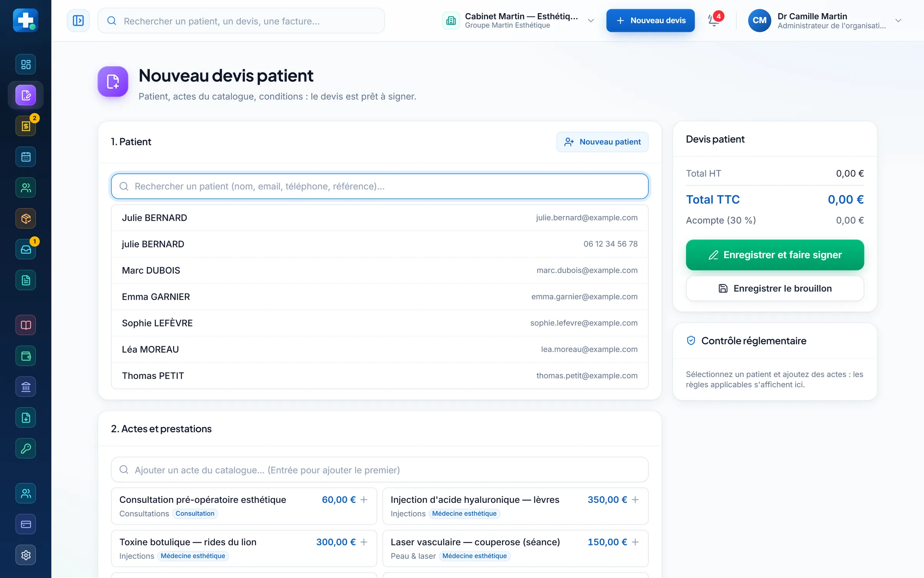The height and width of the screenshot is (578, 924).
Task: Click the Nouveau patient button
Action: point(602,142)
